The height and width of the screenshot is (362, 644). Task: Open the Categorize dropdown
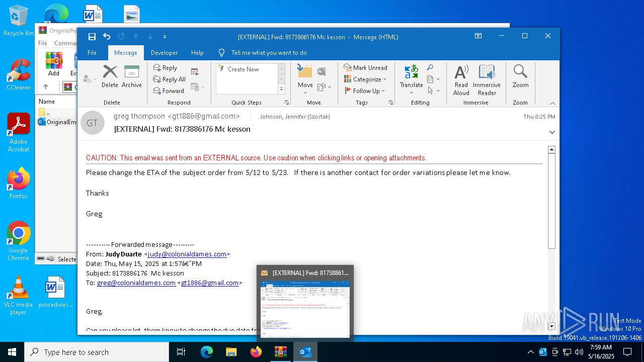[x=365, y=79]
